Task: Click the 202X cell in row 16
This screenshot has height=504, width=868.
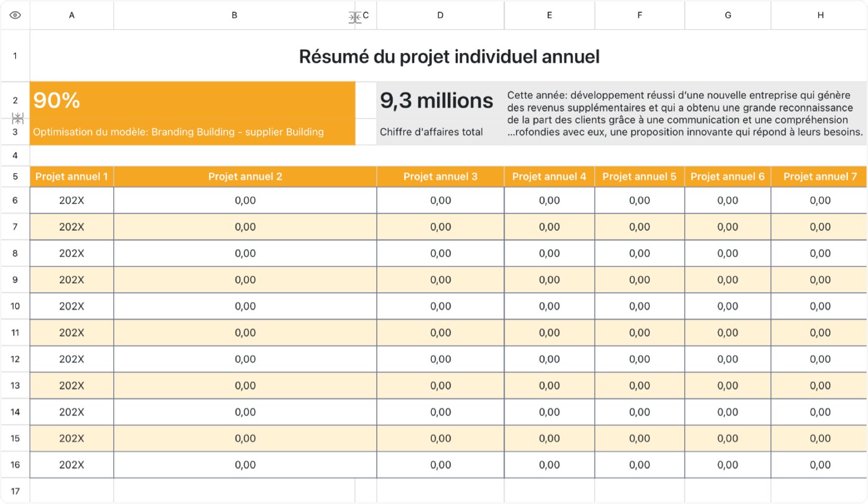Action: pos(71,465)
